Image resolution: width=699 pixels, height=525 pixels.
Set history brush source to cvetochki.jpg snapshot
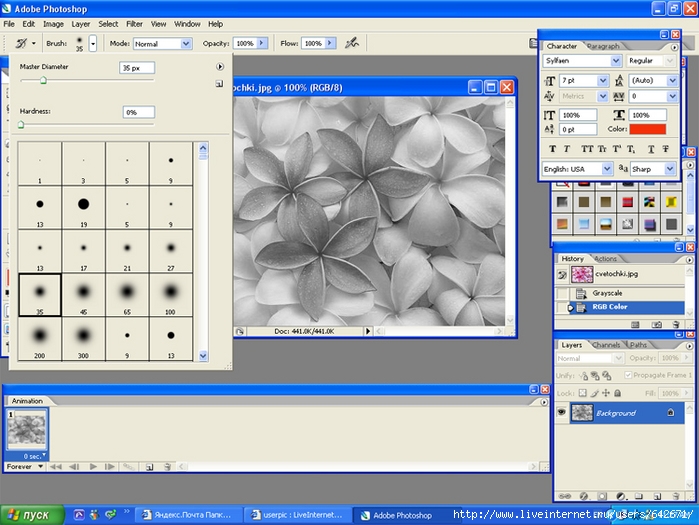click(x=562, y=275)
